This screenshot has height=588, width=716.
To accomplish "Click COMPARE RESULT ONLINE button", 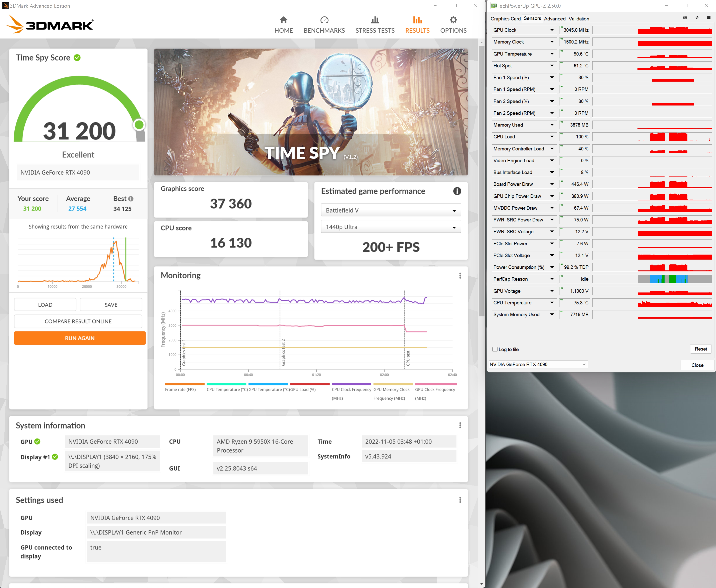I will point(78,321).
